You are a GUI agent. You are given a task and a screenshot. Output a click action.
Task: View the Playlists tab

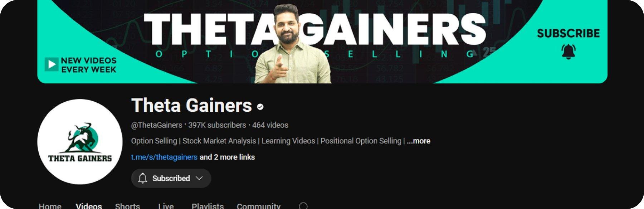coord(208,206)
